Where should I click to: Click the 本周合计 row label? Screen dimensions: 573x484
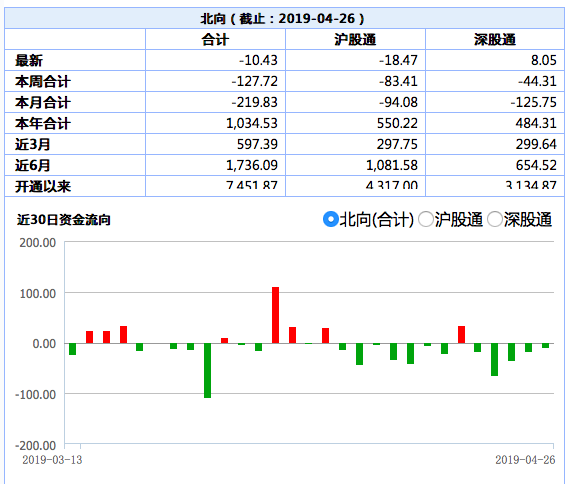point(43,81)
